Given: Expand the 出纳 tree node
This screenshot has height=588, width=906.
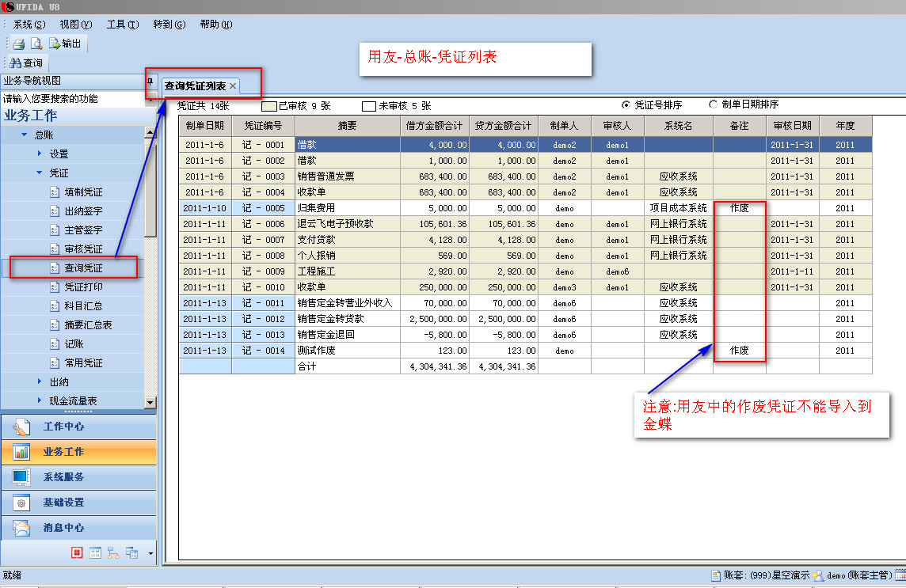Looking at the screenshot, I should tap(40, 382).
